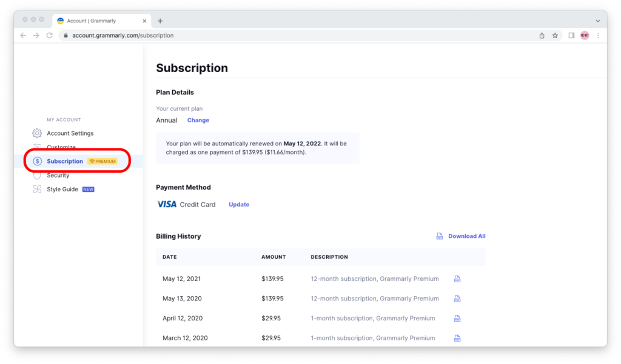Screen dimensions: 621x364
Task: Reload the page with the refresh icon
Action: point(50,36)
